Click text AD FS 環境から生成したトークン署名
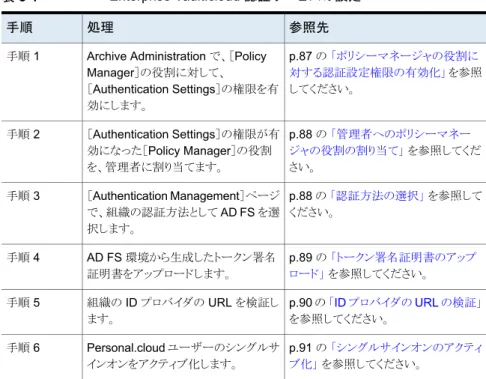 pos(181,257)
